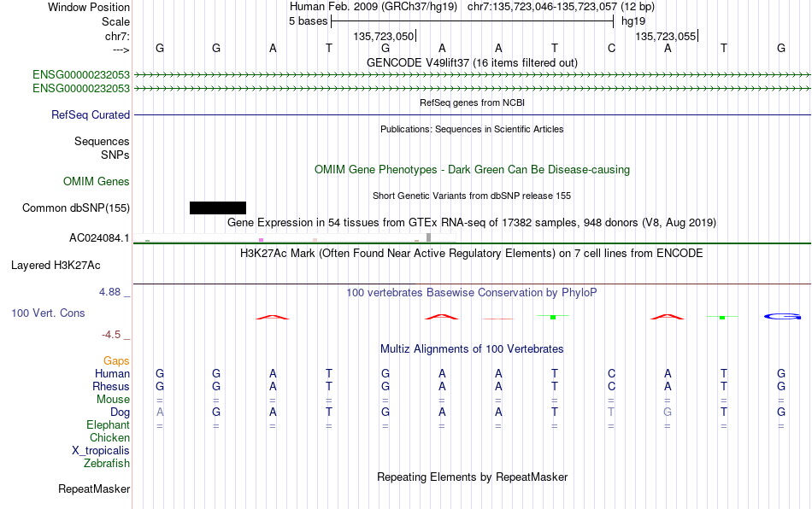Click the 5 bases scale bar
The image size is (812, 509).
click(473, 21)
